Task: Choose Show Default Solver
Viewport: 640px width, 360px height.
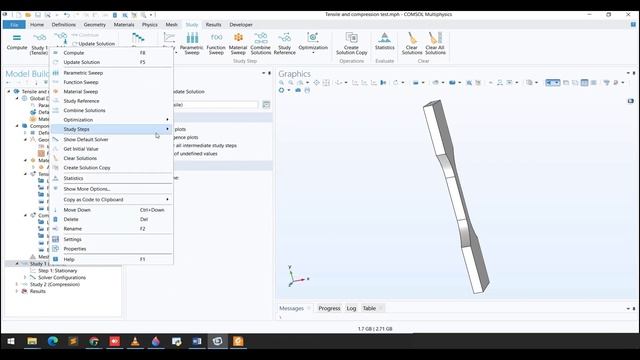Action: pos(111,139)
